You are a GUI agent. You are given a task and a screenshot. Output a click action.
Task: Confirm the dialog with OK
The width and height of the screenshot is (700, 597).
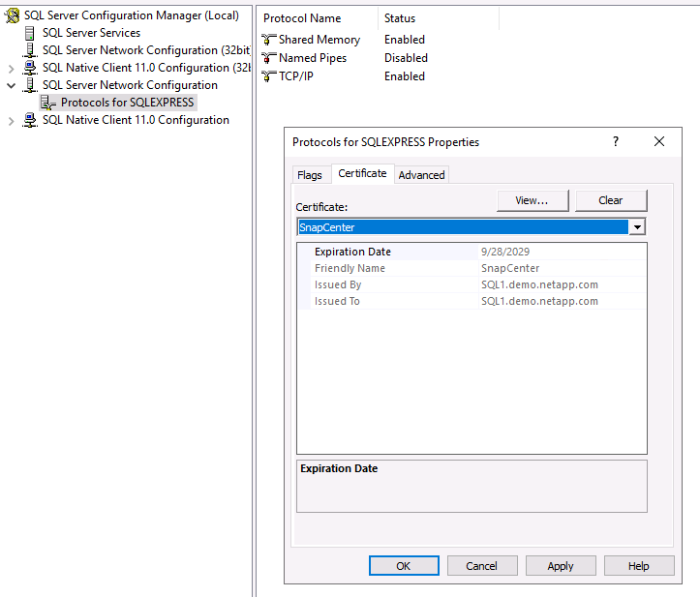404,566
